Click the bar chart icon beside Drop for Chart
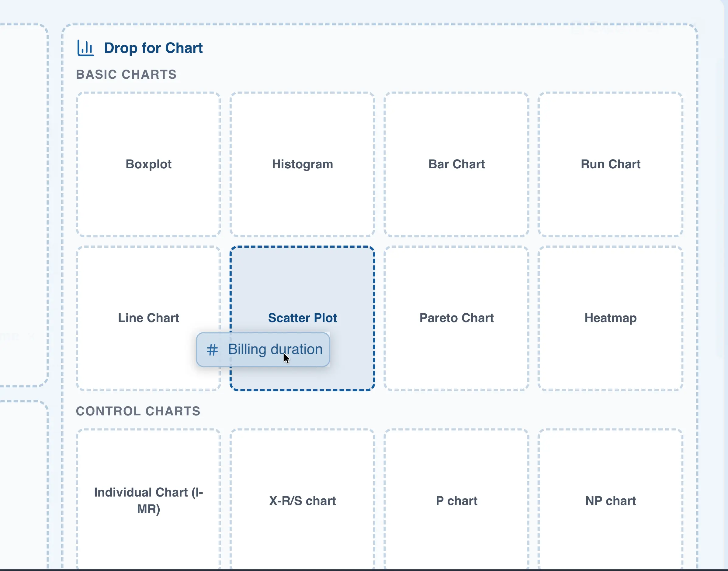Screen dimensions: 728x571 [x=86, y=48]
